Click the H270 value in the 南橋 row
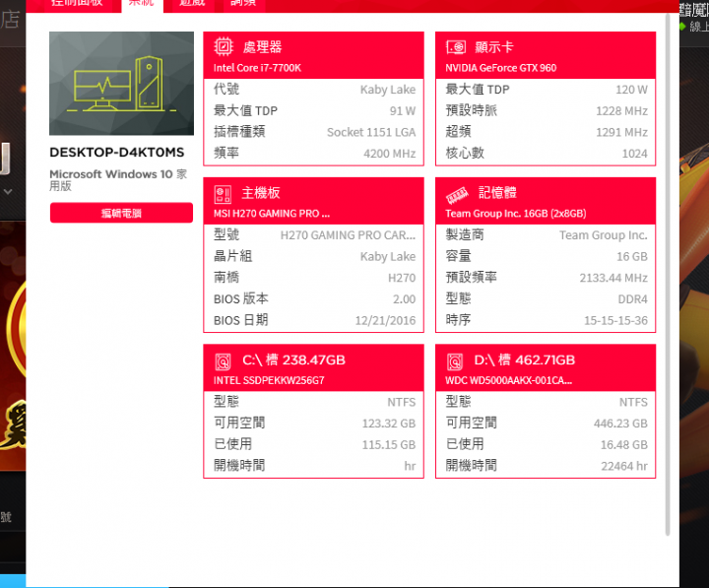Screen dimensions: 709x588 [x=402, y=278]
